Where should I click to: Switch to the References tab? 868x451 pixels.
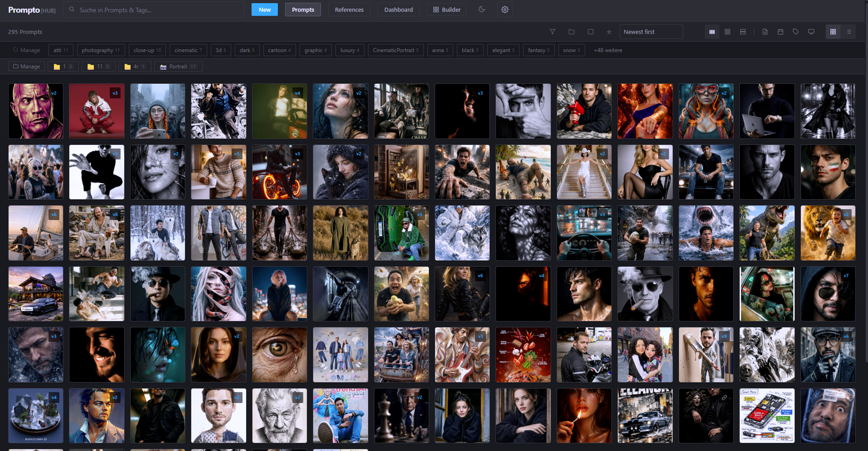(349, 9)
